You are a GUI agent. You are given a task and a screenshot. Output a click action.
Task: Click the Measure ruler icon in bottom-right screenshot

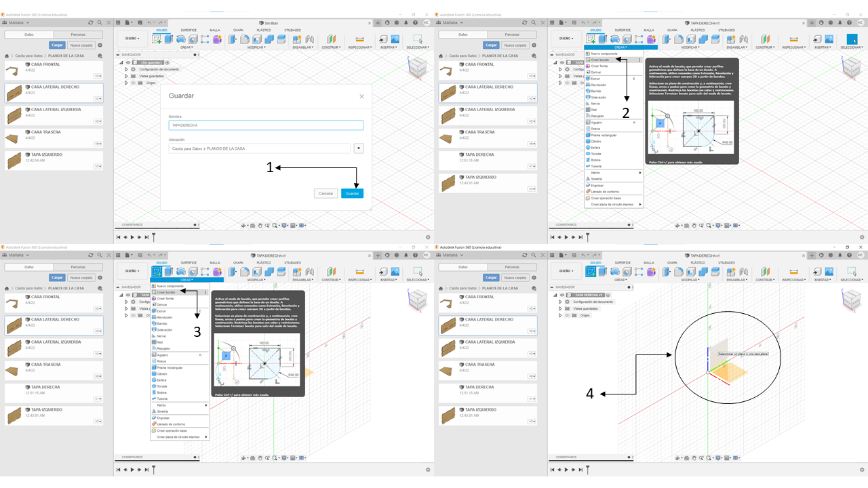(x=794, y=272)
